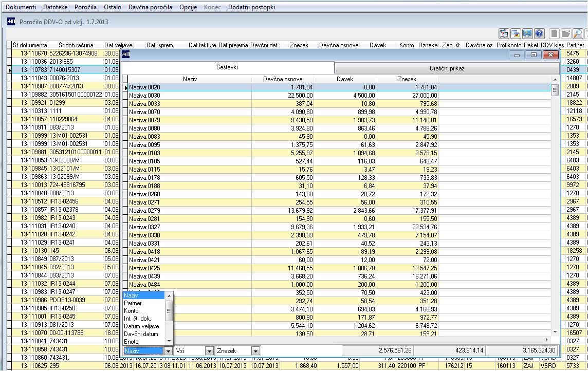Open the Znesek dropdown arrow
This screenshot has width=588, height=371.
(x=255, y=351)
